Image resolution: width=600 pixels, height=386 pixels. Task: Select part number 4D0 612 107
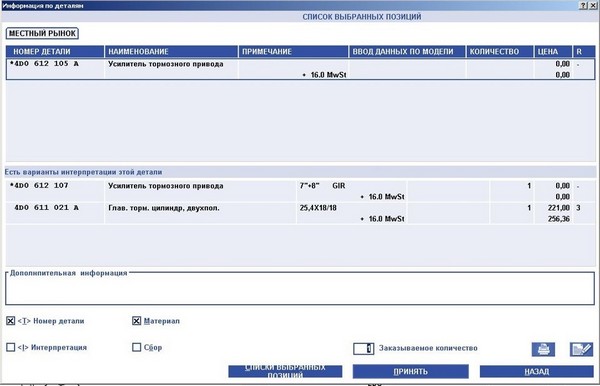[39, 186]
